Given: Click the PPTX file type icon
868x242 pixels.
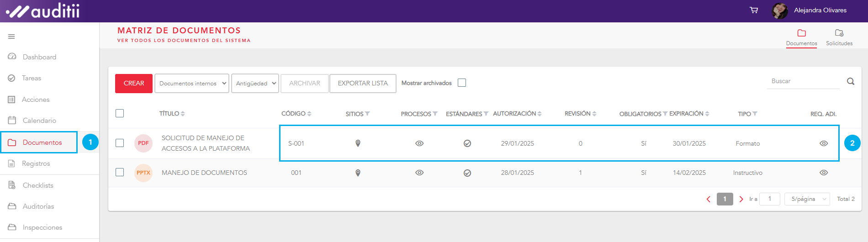Looking at the screenshot, I should pos(143,173).
